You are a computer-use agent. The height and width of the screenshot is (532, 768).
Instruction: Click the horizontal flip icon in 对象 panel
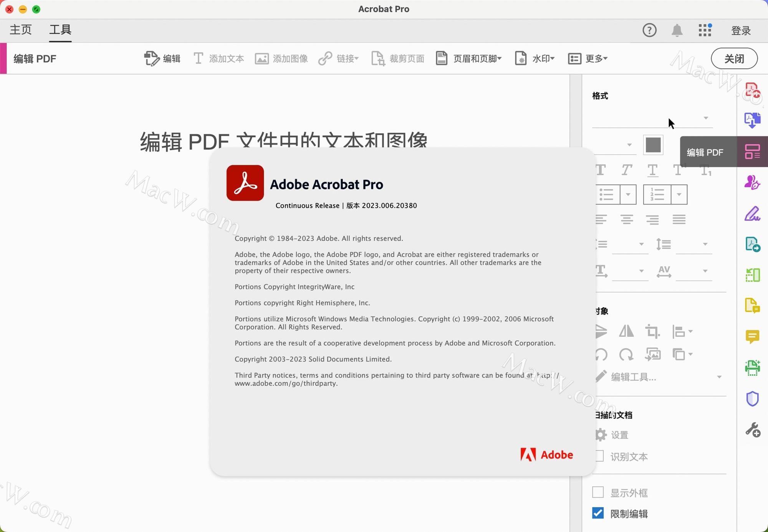point(627,331)
